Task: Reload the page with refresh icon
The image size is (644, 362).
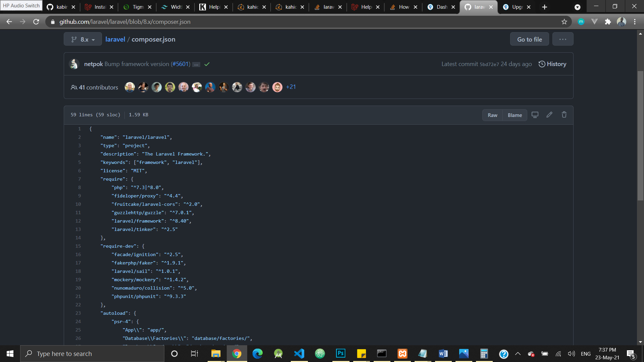Action: 36,22
